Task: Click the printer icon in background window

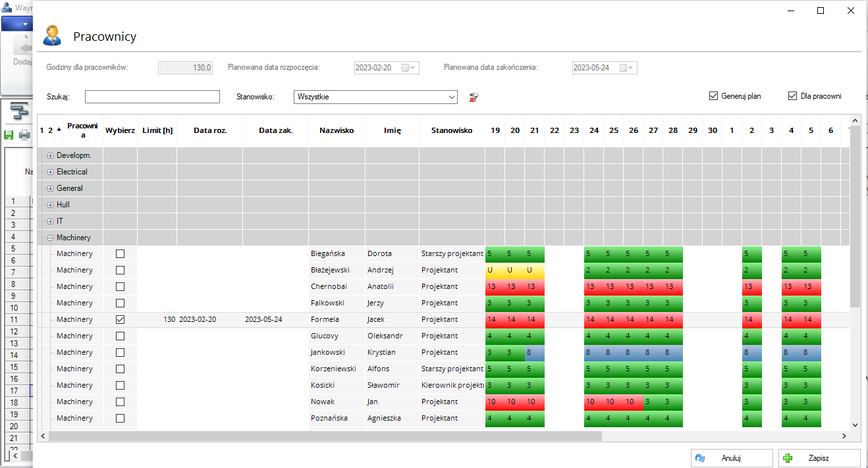Action: pos(24,135)
